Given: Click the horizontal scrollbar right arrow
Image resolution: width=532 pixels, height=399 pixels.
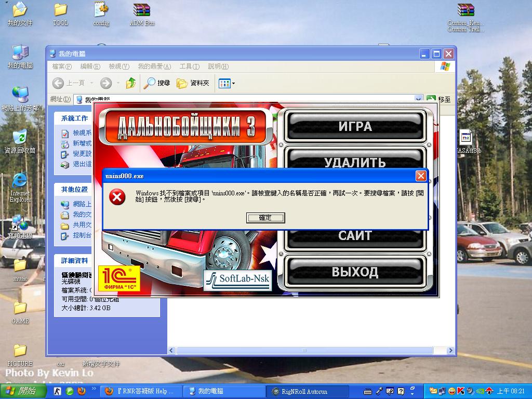Looking at the screenshot, I should (x=450, y=350).
